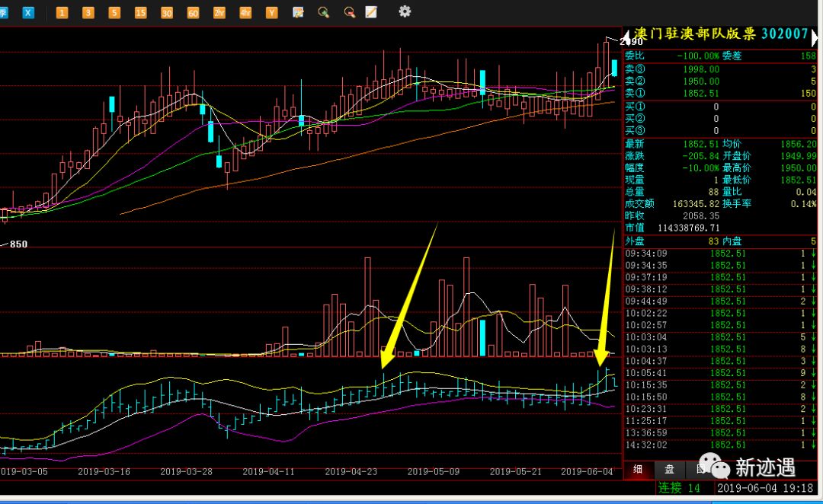The height and width of the screenshot is (504, 823).
Task: Click the 买① row label
Action: (x=635, y=107)
